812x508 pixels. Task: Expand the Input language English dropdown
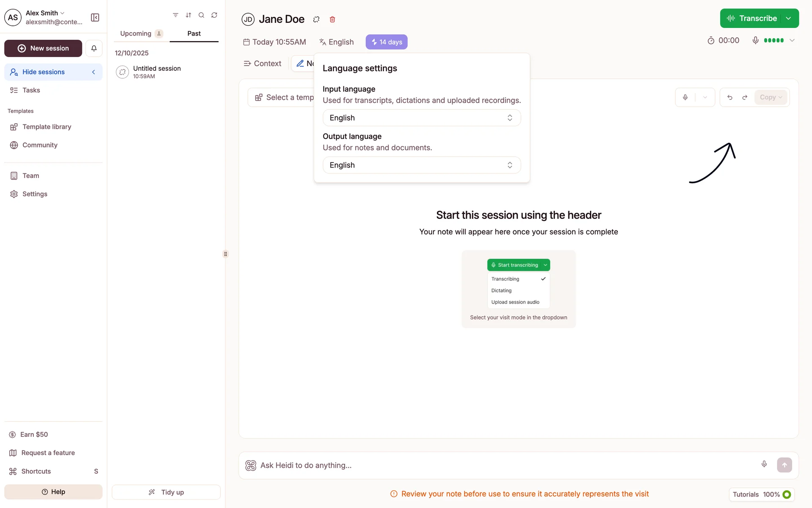(421, 118)
